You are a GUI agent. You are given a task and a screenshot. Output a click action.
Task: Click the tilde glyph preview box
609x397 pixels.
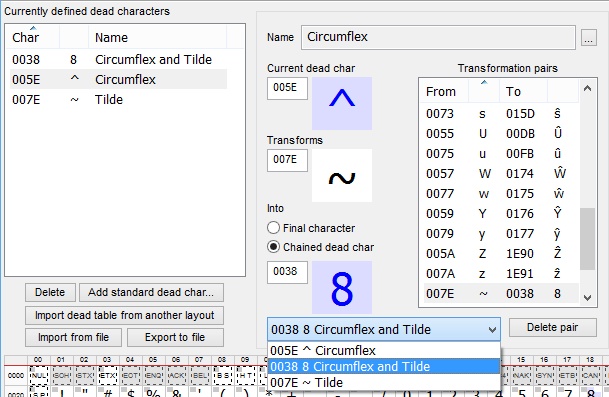coord(342,176)
